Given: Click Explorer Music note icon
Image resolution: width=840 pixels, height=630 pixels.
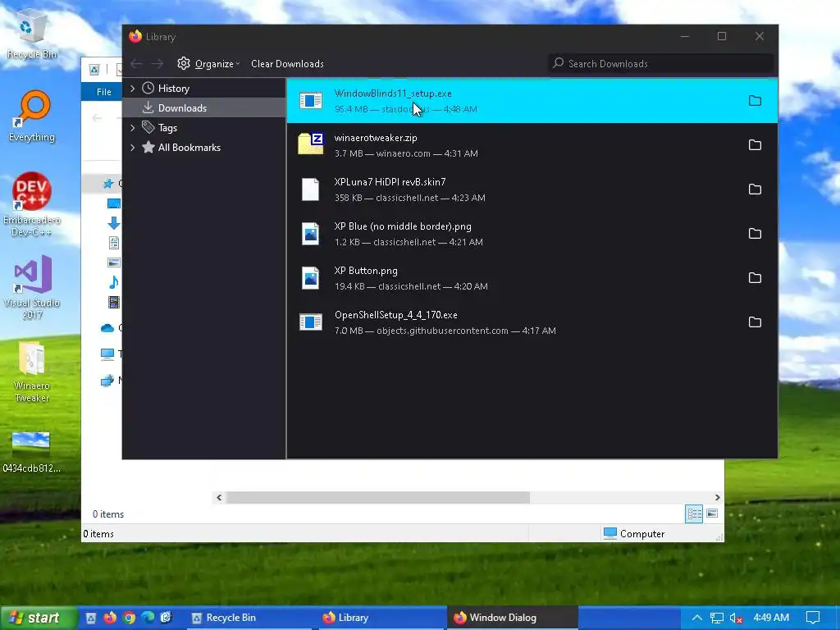Looking at the screenshot, I should point(113,282).
